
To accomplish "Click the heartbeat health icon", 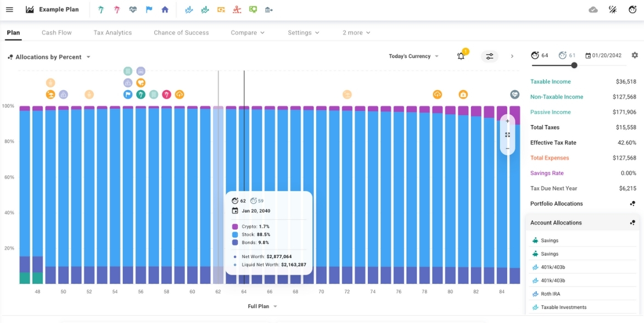I will [x=133, y=10].
